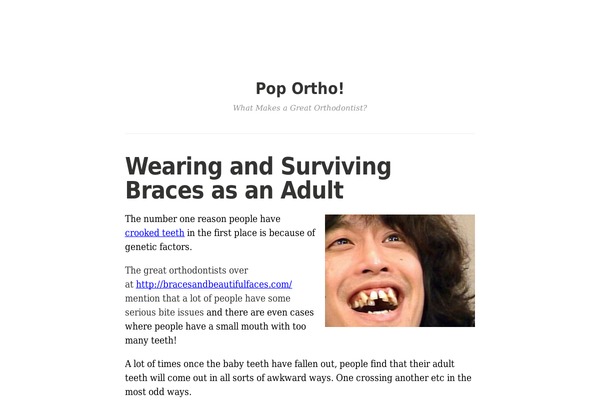Viewport: 600px width, 400px height.
Task: Click the "crooked teeth" hyperlink
Action: click(x=155, y=233)
